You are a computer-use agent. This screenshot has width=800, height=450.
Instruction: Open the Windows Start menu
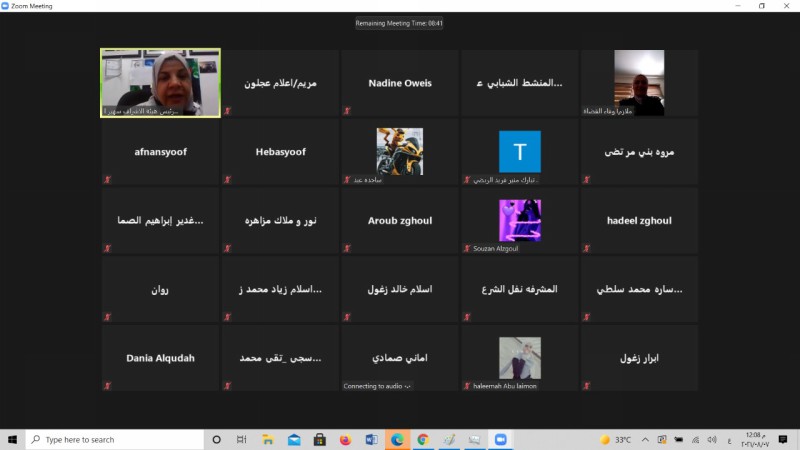click(12, 439)
